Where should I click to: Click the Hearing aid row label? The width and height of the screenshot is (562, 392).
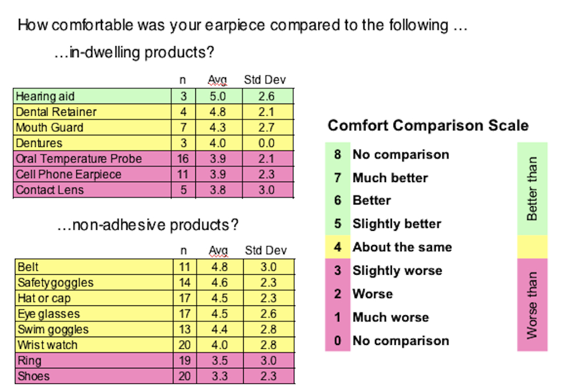(45, 96)
